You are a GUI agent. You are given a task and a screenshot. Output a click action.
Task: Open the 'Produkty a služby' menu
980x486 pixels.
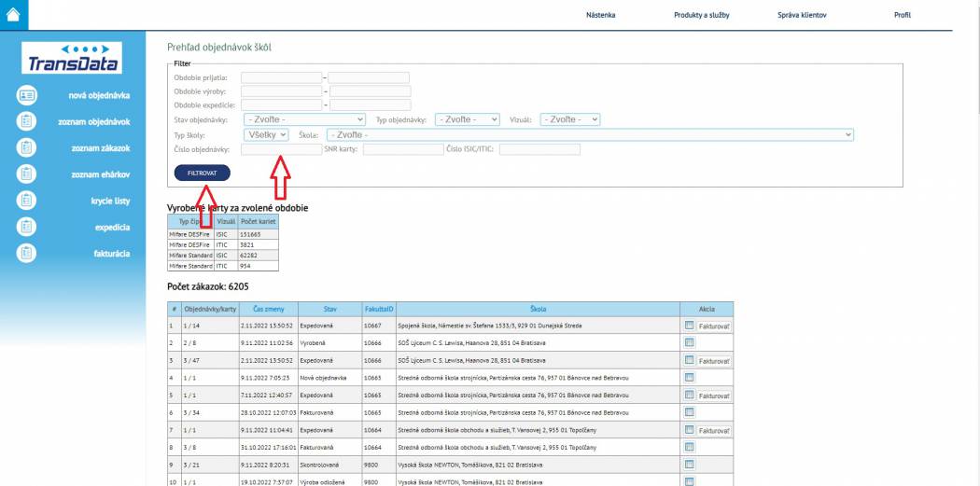click(701, 16)
